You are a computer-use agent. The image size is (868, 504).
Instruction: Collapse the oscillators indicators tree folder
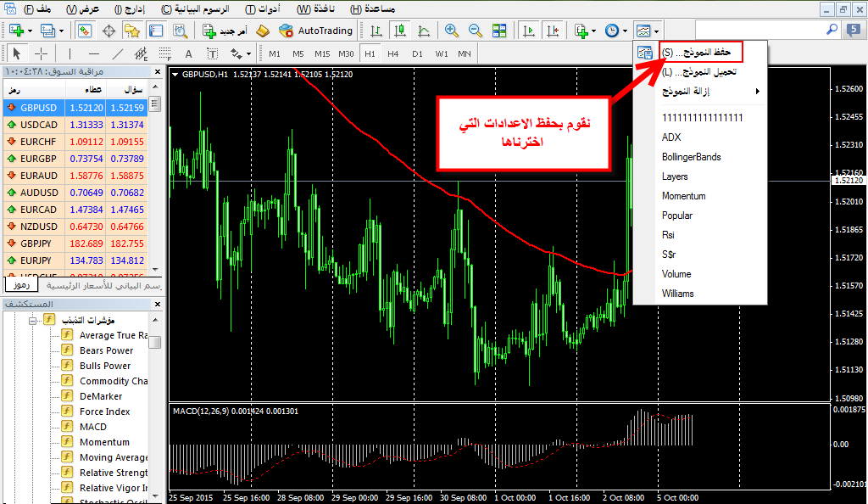[x=33, y=321]
